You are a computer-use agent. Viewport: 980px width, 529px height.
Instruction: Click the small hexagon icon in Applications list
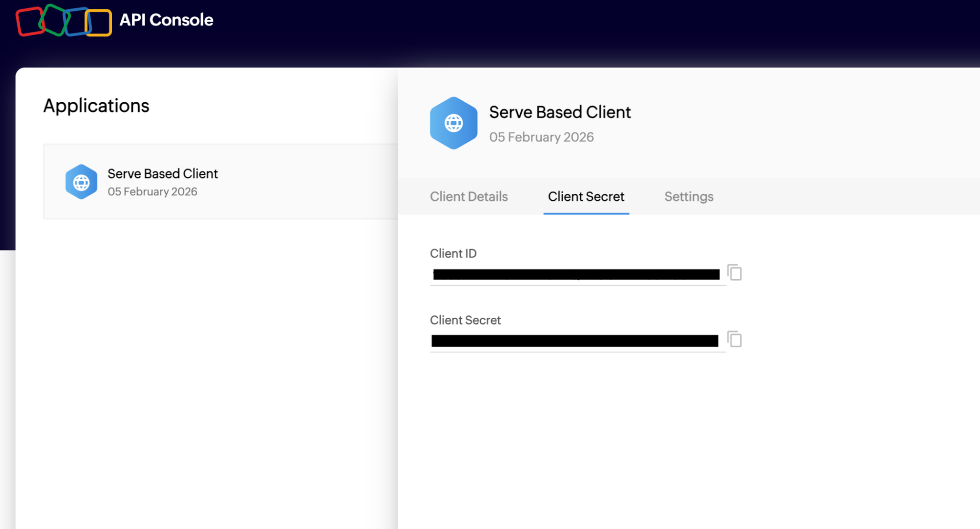[x=81, y=182]
